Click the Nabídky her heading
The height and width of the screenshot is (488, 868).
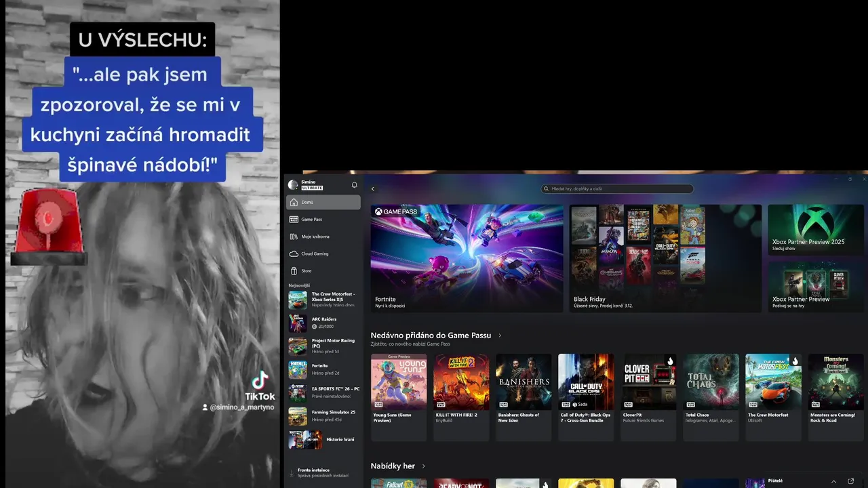click(x=393, y=466)
